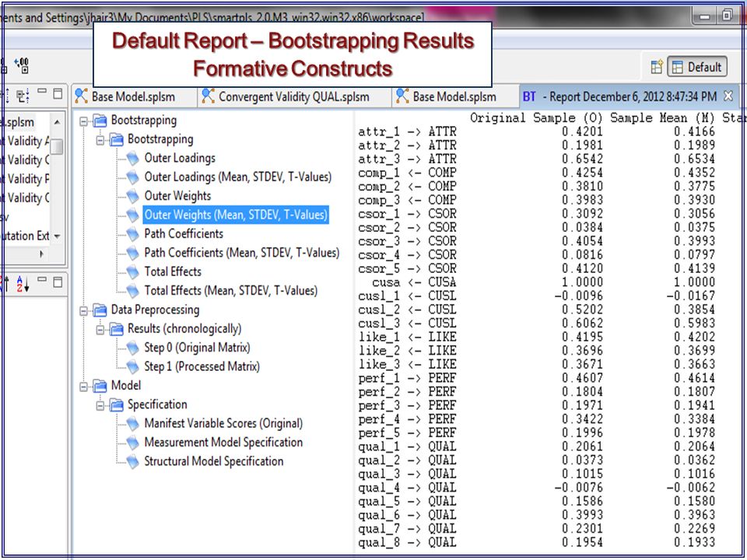The width and height of the screenshot is (747, 560).
Task: Minimize the projects panel at the top left
Action: 42,92
